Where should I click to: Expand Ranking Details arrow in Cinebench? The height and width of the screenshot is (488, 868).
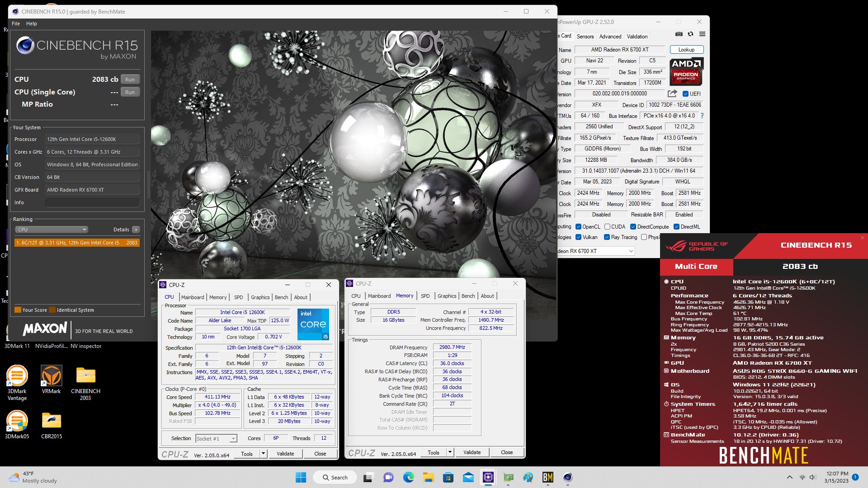(x=136, y=230)
